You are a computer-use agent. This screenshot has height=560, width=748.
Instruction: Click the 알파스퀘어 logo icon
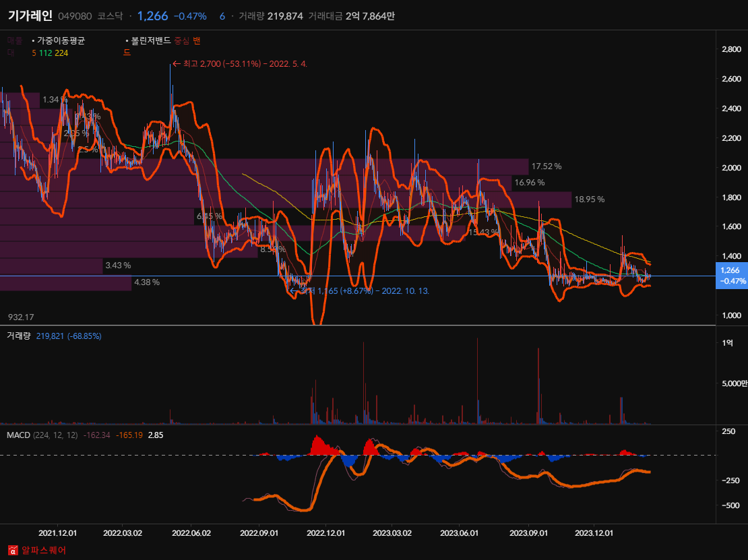tap(13, 550)
